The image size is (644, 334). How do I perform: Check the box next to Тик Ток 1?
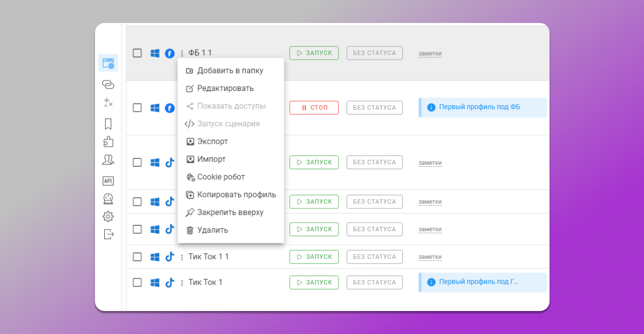[x=138, y=282]
